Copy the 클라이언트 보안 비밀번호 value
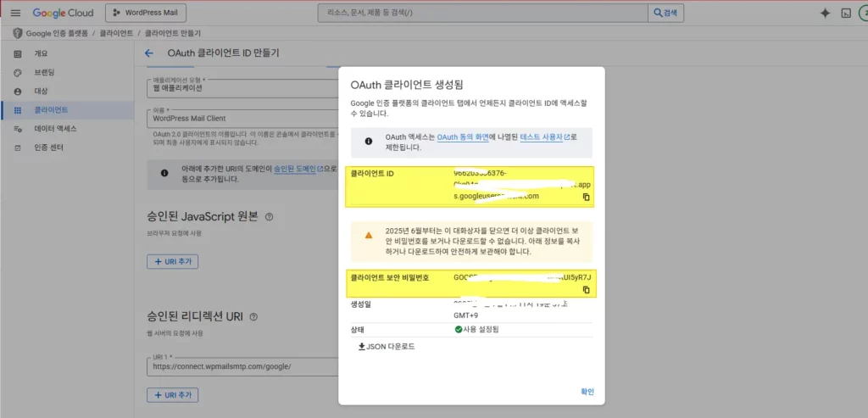 [x=587, y=290]
